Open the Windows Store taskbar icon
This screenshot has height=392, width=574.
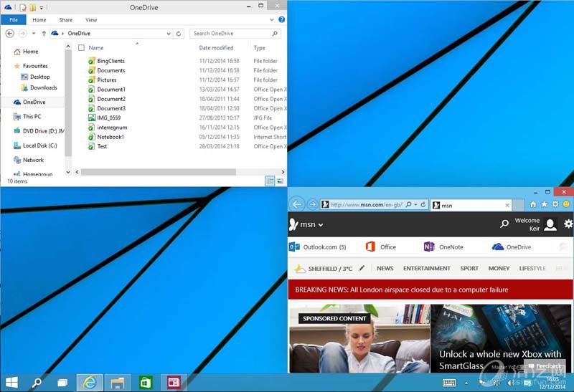pos(145,382)
